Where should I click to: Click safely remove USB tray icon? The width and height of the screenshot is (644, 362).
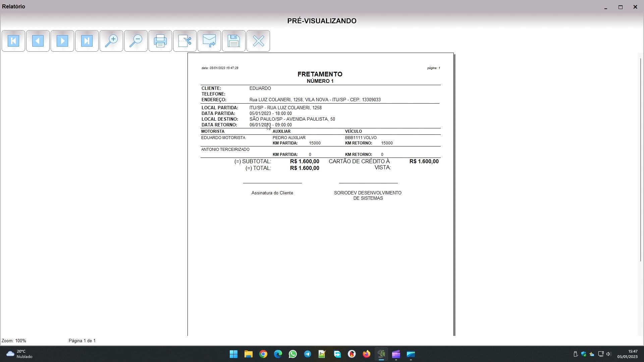(576, 354)
